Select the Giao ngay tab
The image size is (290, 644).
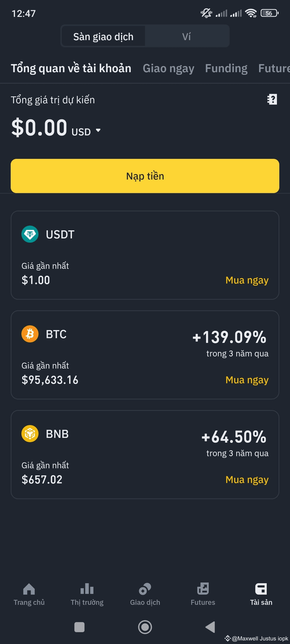click(168, 68)
